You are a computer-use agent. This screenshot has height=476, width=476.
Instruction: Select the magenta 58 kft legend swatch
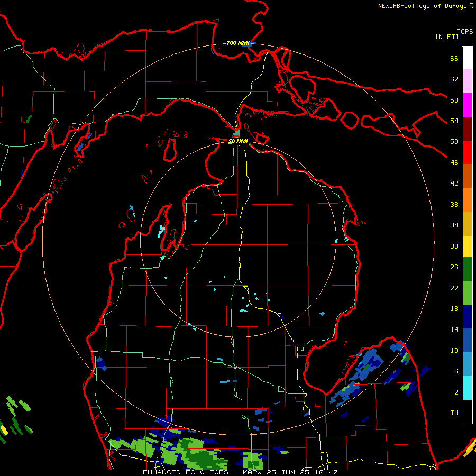tap(467, 105)
